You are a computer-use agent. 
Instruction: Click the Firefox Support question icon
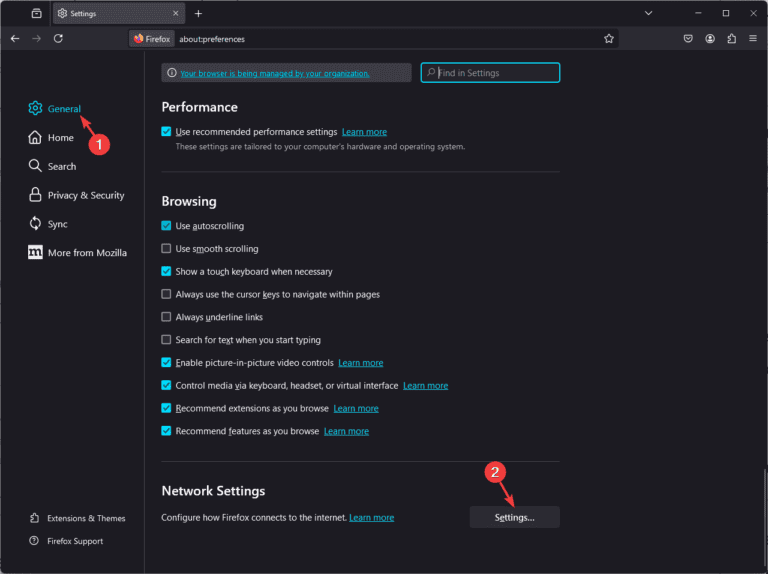34,541
